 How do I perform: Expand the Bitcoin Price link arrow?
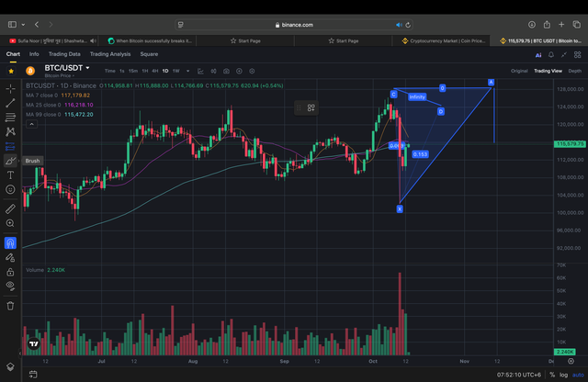73,75
